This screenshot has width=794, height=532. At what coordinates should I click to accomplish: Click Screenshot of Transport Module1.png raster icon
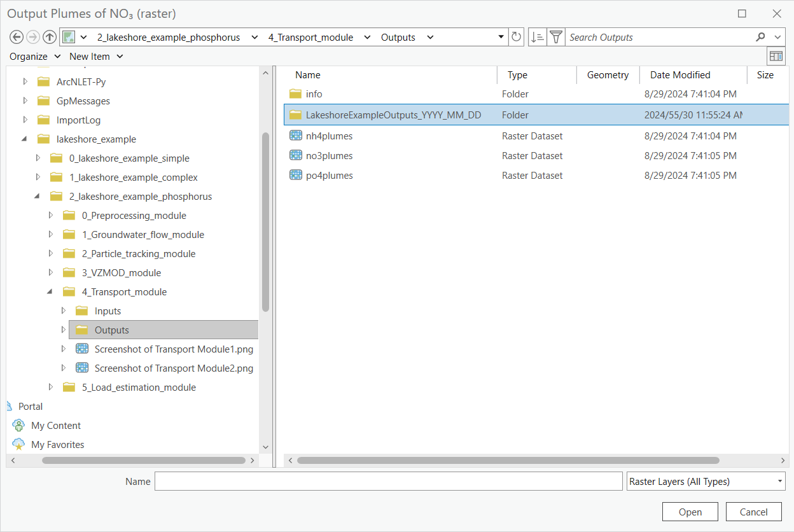[81, 349]
